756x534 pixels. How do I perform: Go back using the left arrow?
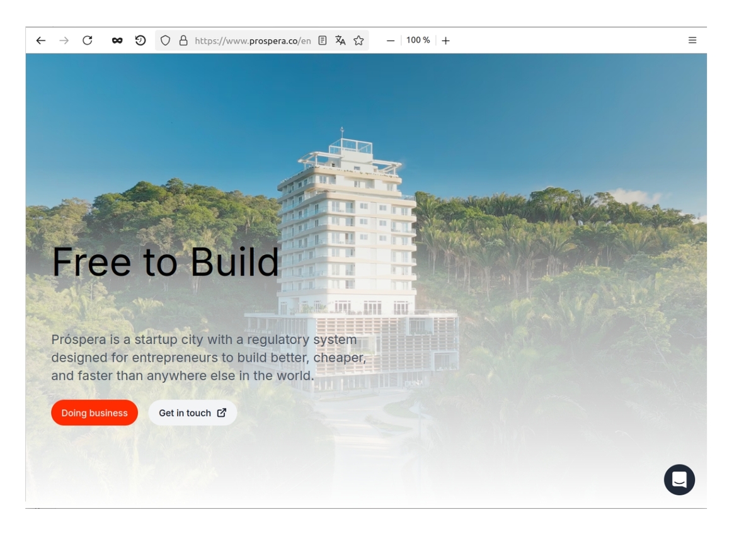click(41, 40)
